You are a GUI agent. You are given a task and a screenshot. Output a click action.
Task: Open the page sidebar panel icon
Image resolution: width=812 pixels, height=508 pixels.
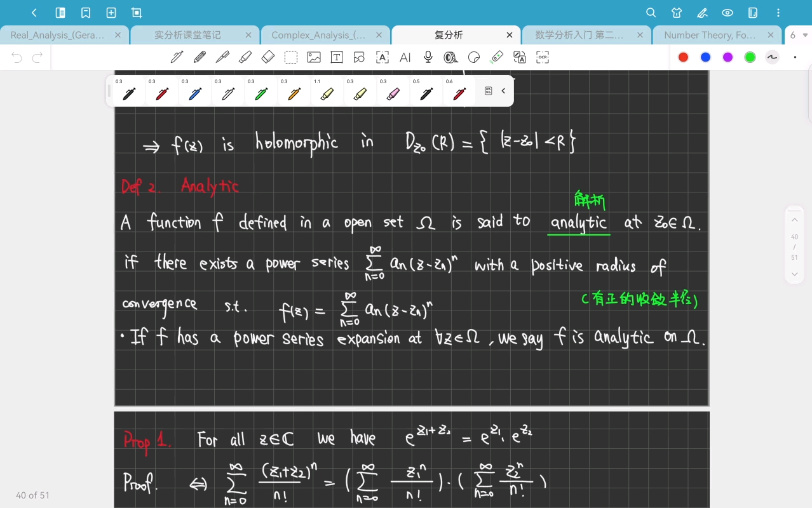[60, 13]
